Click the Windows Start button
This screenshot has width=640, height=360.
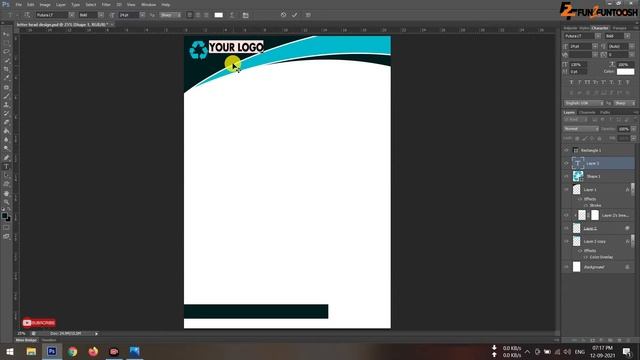point(10,351)
